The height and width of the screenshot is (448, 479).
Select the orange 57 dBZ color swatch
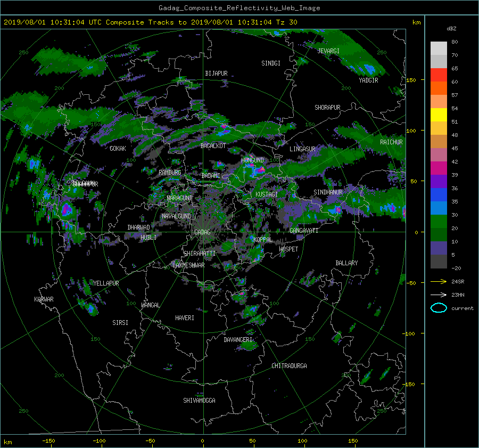point(439,88)
